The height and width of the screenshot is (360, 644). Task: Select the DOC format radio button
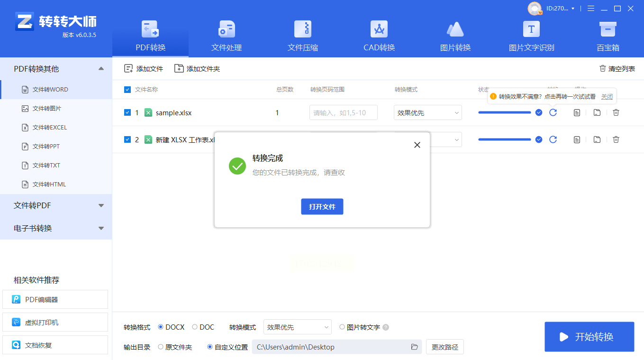[x=195, y=327]
